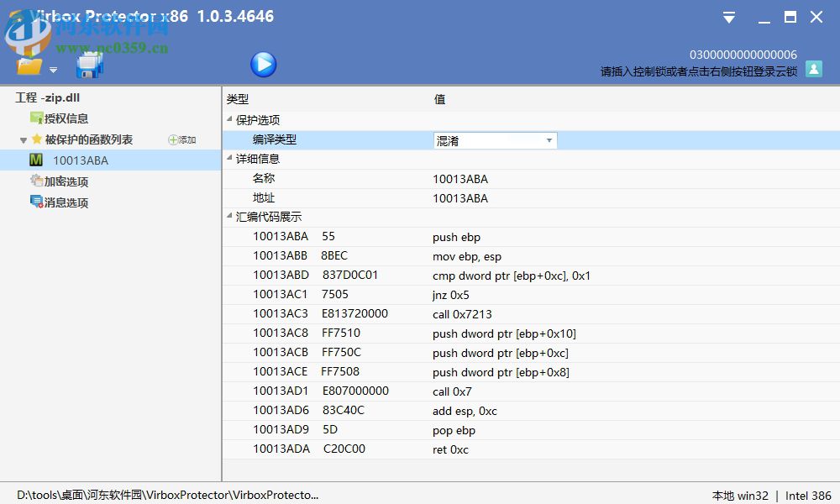Add a function using the 添加 button
The image size is (840, 504).
pyautogui.click(x=181, y=139)
